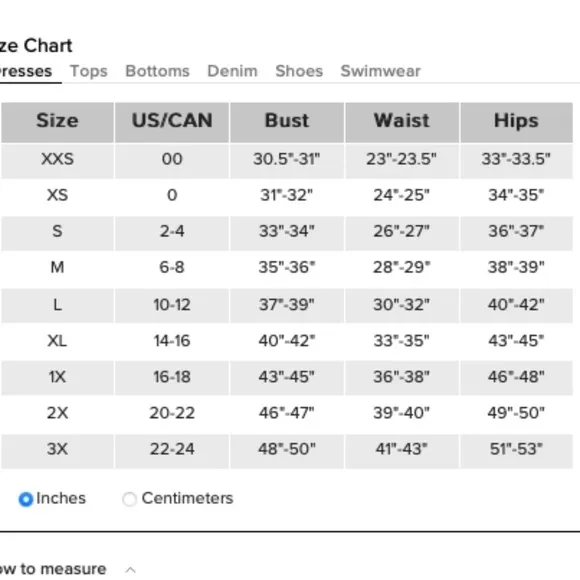Click the XXS size row label
This screenshot has width=580, height=580.
pos(57,159)
